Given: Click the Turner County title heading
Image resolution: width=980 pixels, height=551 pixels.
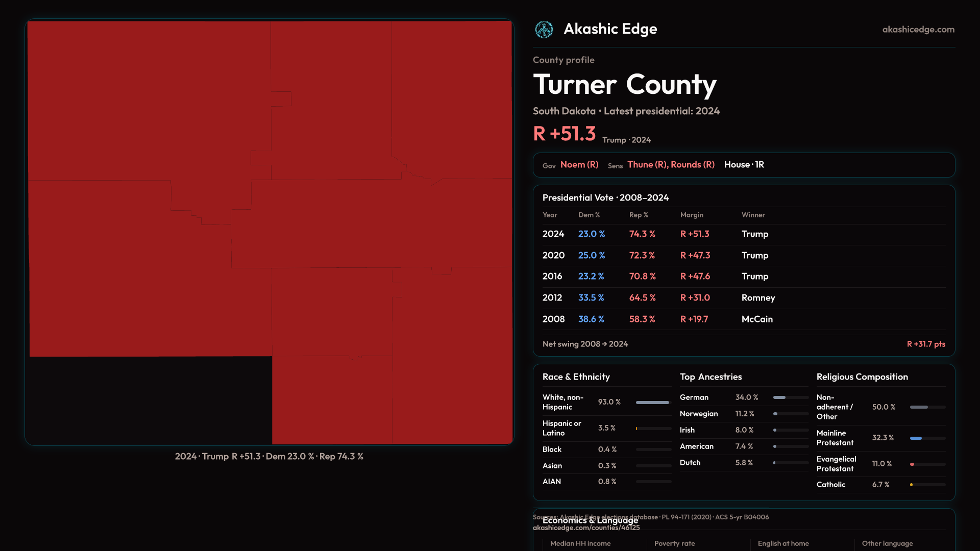Looking at the screenshot, I should [x=624, y=85].
